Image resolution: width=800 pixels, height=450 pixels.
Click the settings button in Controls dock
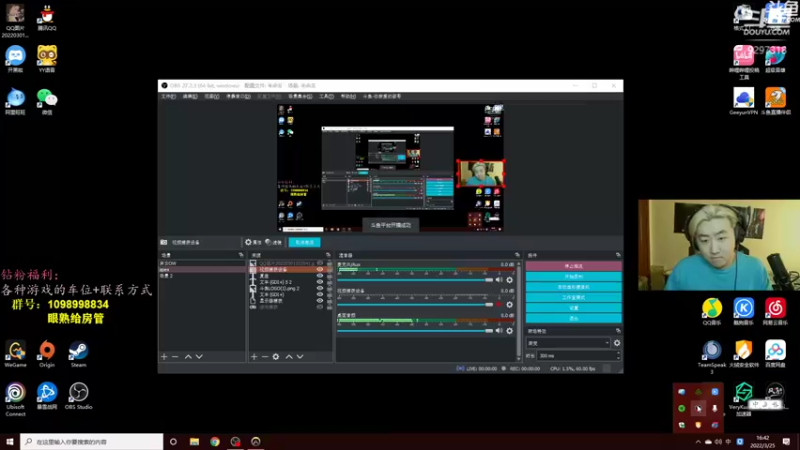tap(573, 308)
